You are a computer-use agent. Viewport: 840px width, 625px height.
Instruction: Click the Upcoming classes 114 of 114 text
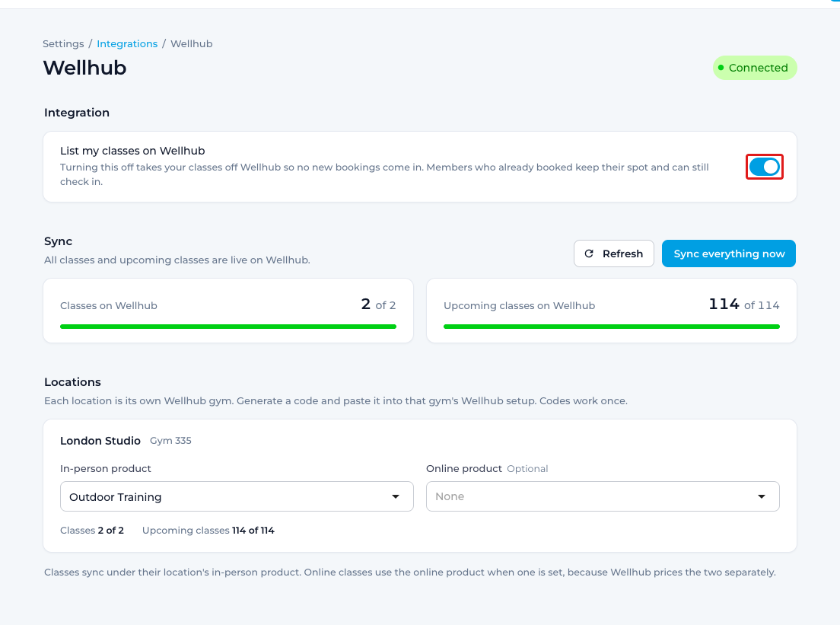click(x=208, y=530)
